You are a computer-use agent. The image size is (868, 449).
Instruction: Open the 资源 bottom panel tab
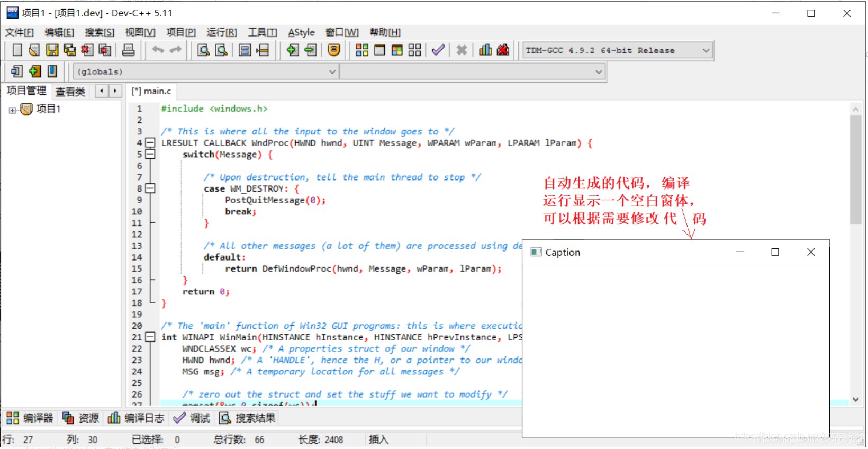[x=80, y=418]
